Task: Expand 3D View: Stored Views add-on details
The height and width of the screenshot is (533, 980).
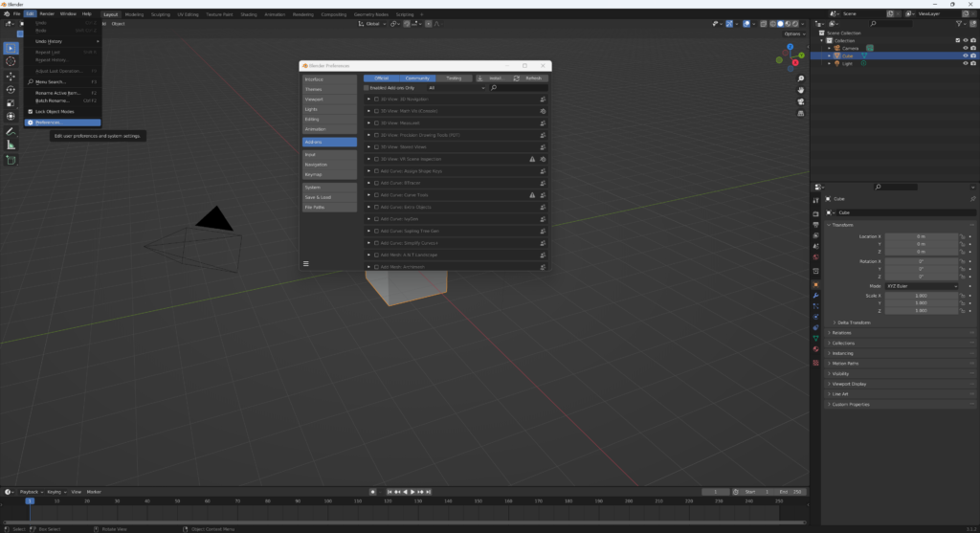Action: [x=368, y=147]
